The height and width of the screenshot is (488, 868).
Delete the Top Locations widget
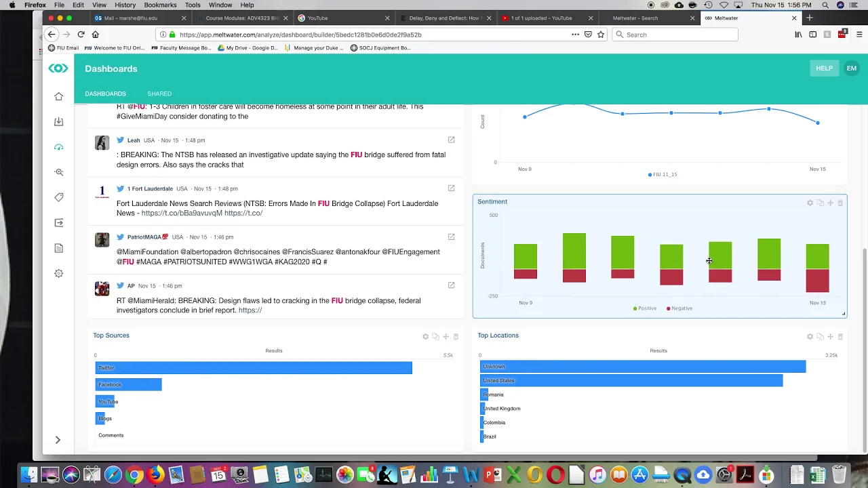pos(840,336)
